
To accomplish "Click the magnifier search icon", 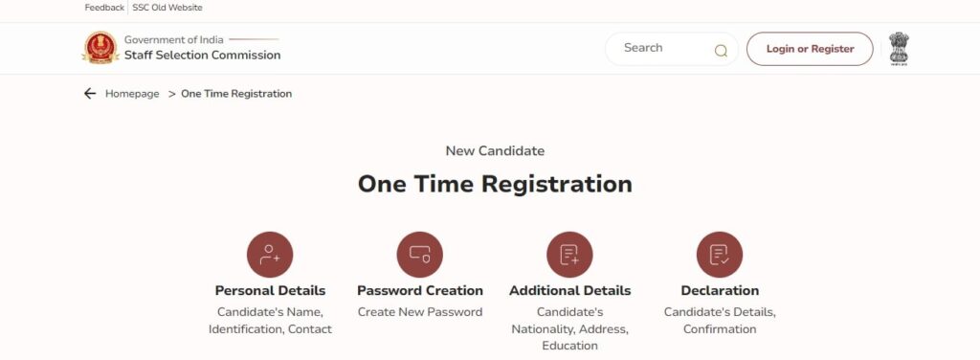I will click(721, 51).
